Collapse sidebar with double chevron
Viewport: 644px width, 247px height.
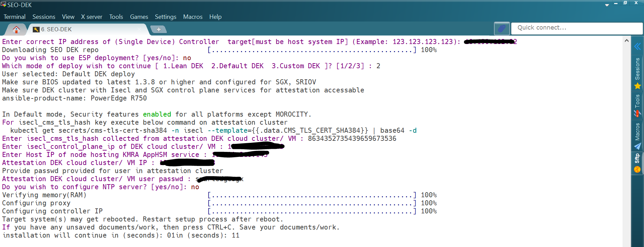click(x=637, y=46)
